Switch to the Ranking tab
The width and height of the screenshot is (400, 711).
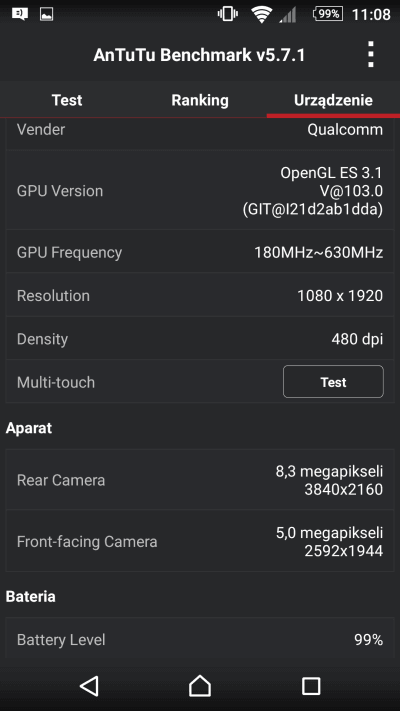200,100
